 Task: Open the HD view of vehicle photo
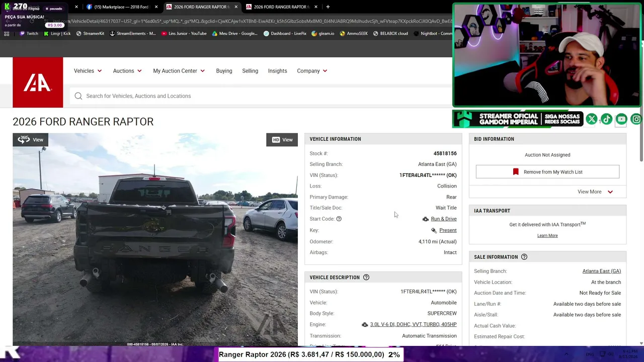(x=282, y=140)
